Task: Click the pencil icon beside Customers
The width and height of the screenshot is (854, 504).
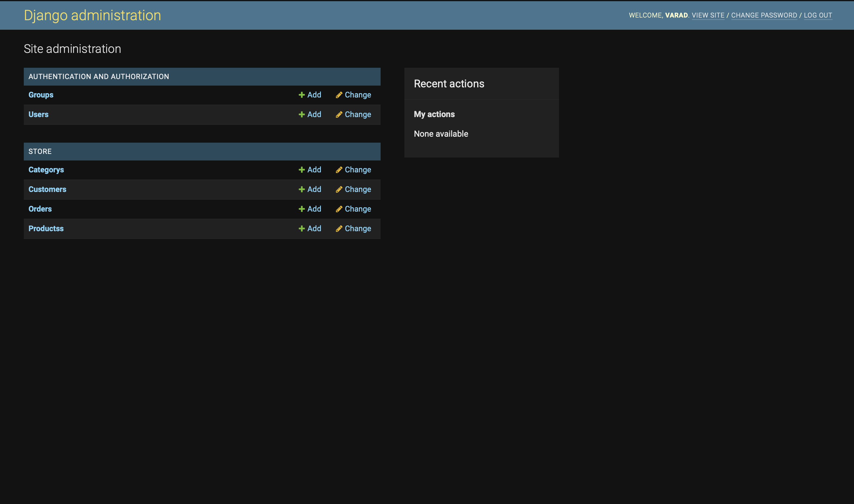Action: coord(339,190)
